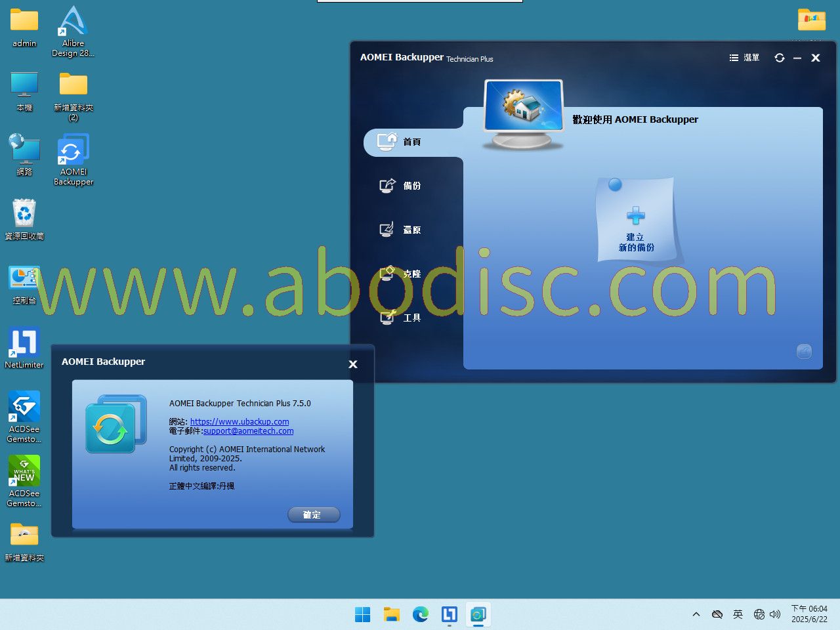
Task: Show hidden icons in the system tray
Action: click(x=696, y=614)
